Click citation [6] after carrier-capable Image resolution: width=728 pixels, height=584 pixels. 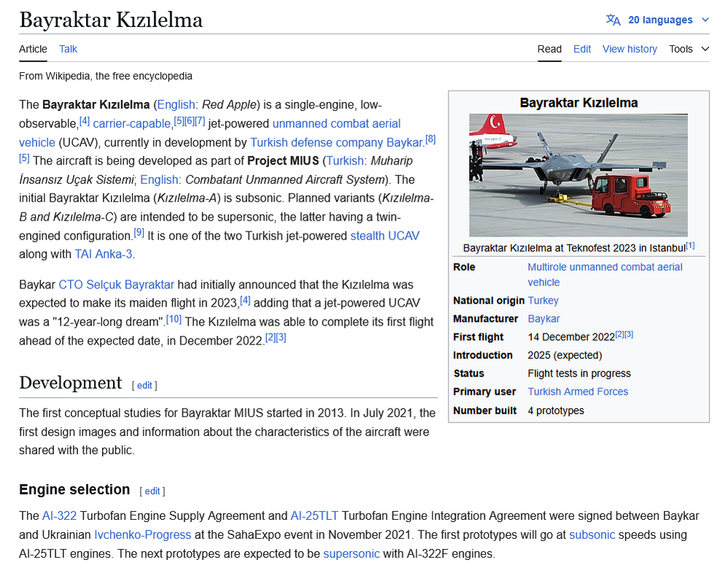[190, 120]
